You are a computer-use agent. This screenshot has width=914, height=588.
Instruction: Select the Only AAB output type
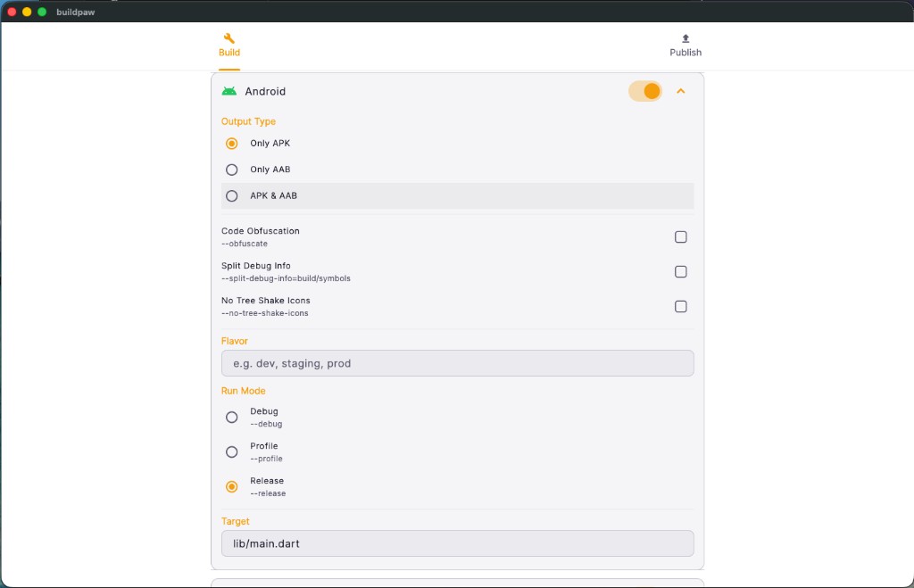point(231,170)
